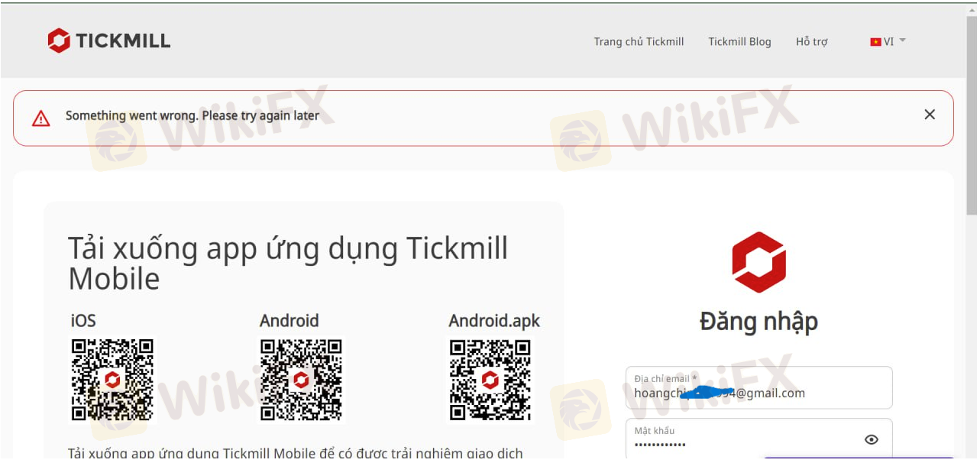Click the "Tải xuống app ứng dụng Tickmill Mobile" heading
The width and height of the screenshot is (980, 463).
click(x=288, y=264)
